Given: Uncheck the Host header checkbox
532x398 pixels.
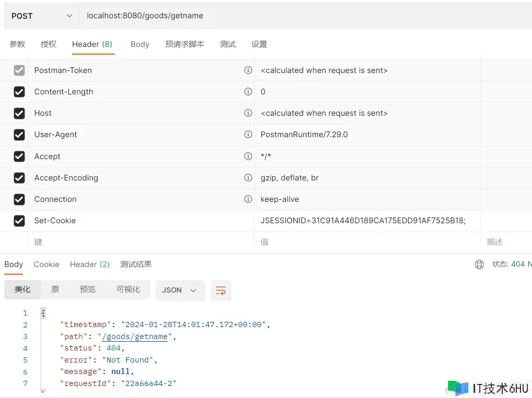Looking at the screenshot, I should click(19, 113).
